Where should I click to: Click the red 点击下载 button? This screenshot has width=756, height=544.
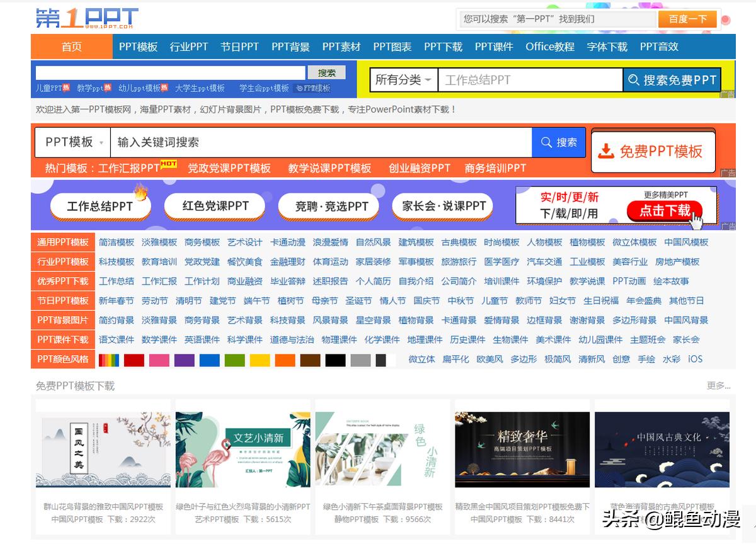point(665,211)
